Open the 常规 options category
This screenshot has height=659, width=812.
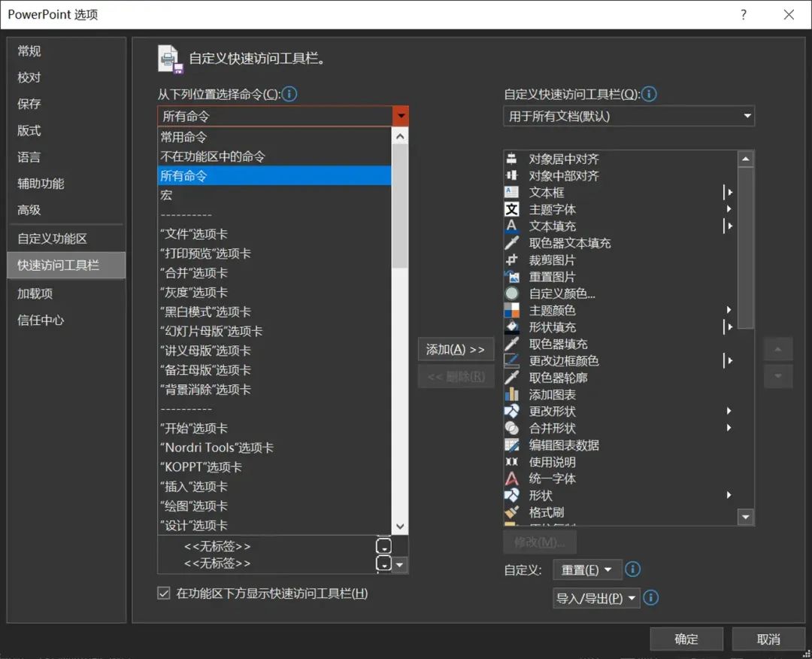point(66,50)
